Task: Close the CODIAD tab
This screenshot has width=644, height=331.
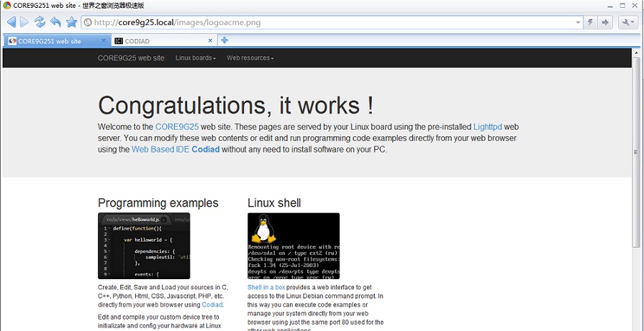Action: pos(210,40)
